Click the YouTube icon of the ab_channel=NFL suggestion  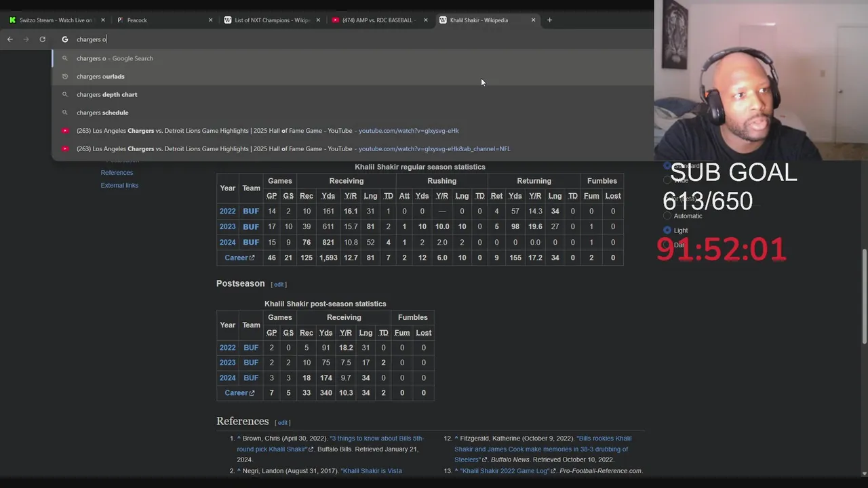65,149
